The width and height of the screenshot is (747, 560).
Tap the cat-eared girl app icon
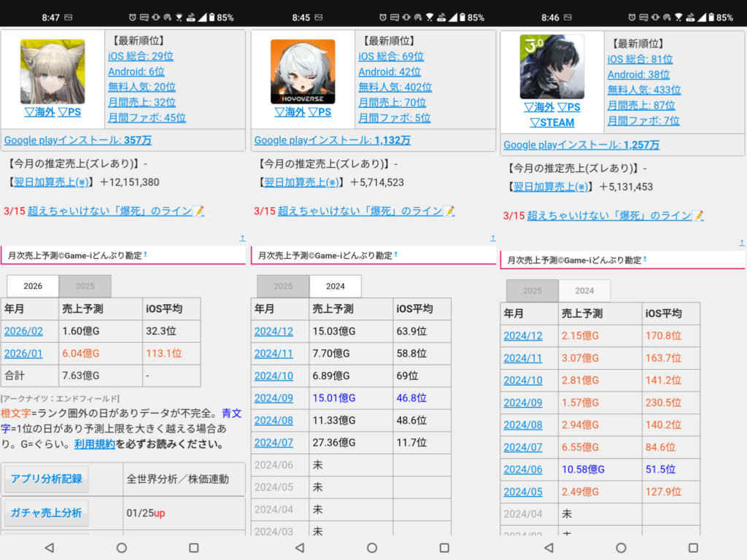[x=53, y=71]
